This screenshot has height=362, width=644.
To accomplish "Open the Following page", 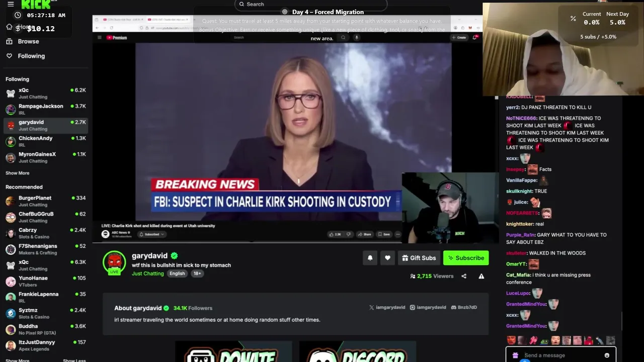I will [31, 56].
